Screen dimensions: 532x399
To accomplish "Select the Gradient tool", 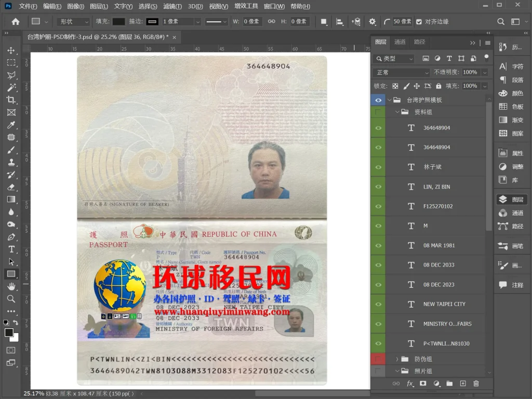I will [x=11, y=199].
